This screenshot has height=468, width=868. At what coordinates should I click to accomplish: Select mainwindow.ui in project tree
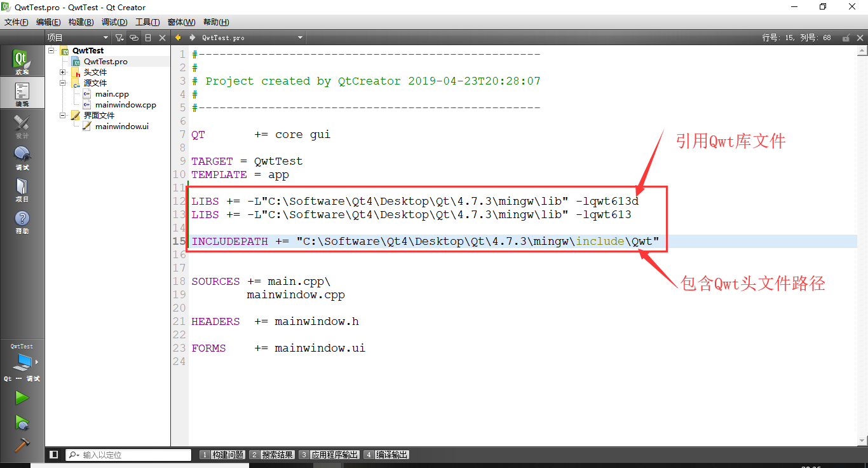click(121, 127)
